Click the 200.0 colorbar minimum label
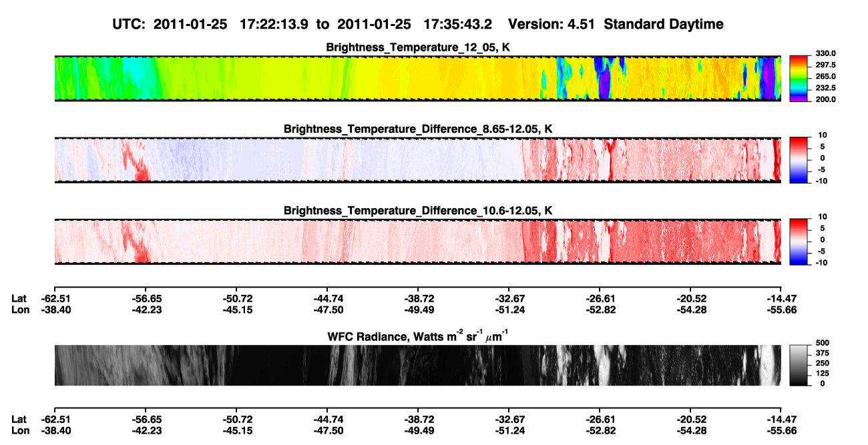The width and height of the screenshot is (868, 445). [825, 99]
